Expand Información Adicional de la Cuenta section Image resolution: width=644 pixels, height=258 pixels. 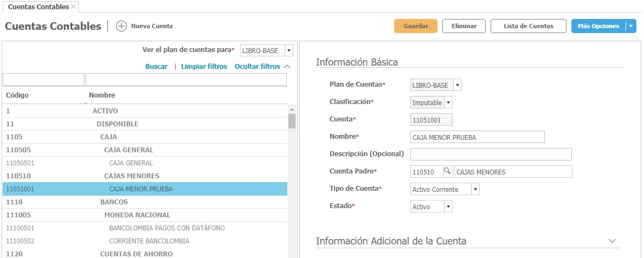(x=613, y=241)
